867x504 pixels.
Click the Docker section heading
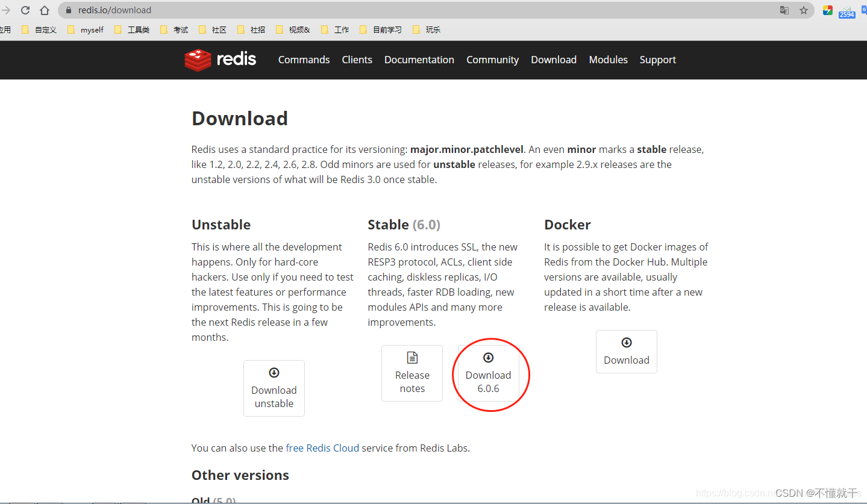tap(568, 225)
